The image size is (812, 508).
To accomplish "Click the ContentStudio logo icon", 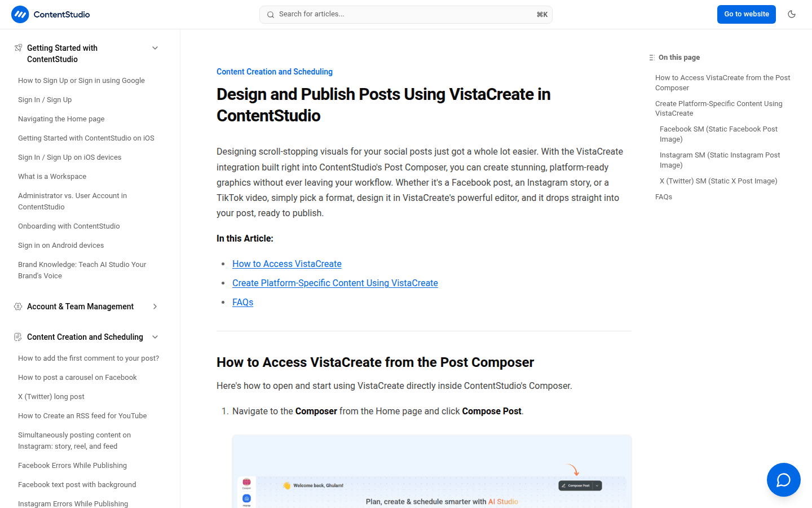I will coord(20,15).
